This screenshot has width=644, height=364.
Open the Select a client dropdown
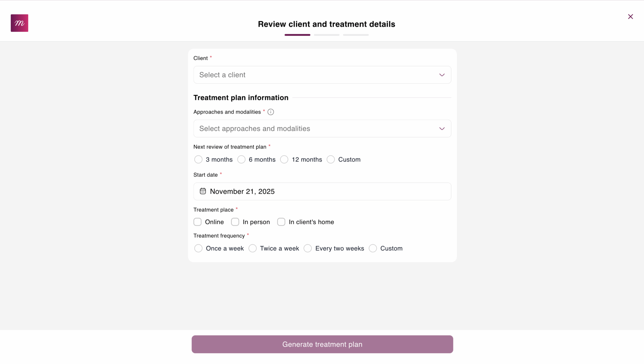click(x=322, y=75)
